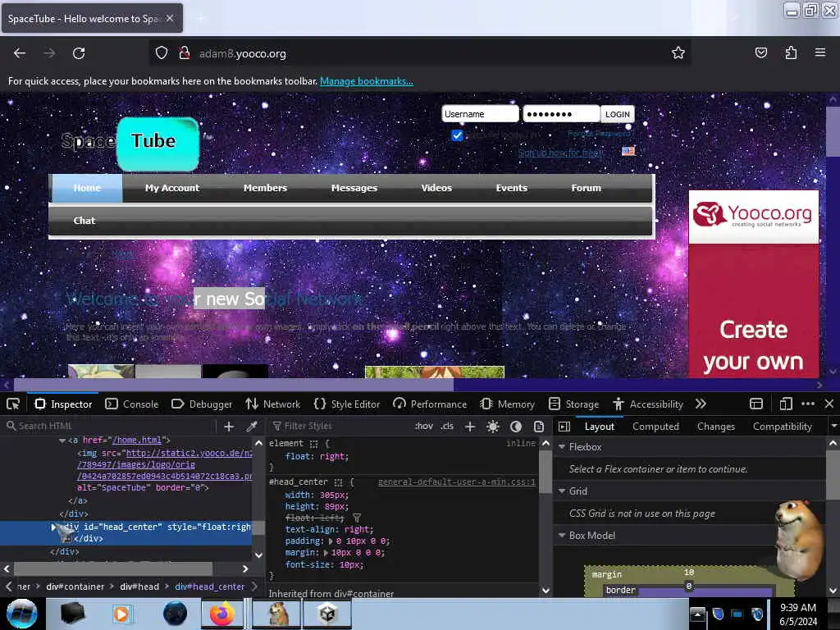Toggle the .cls classes panel

[x=447, y=427]
